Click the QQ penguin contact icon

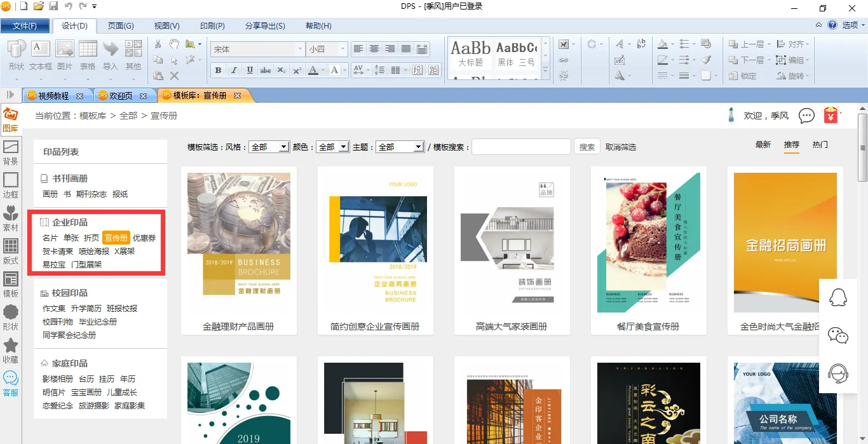(838, 297)
